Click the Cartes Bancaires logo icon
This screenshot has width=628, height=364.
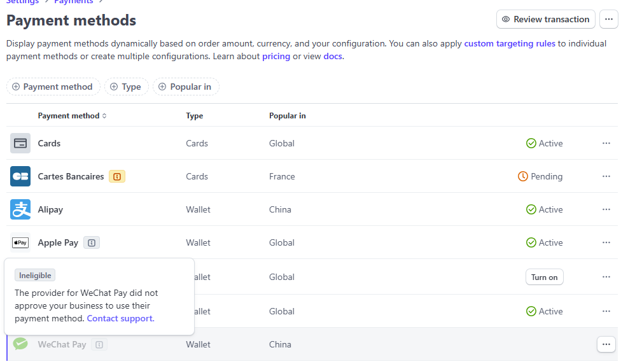pos(20,176)
